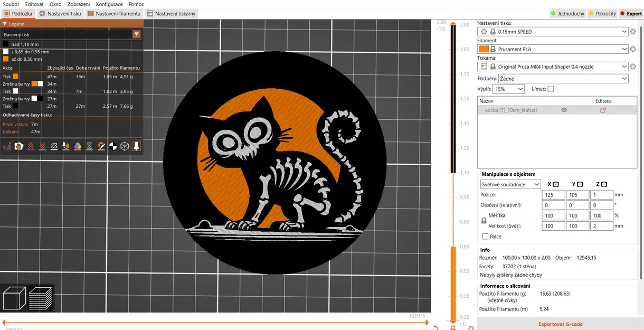The width and height of the screenshot is (644, 330).
Task: Open filament settings gear beside Prusament PLA
Action: pyautogui.click(x=633, y=49)
